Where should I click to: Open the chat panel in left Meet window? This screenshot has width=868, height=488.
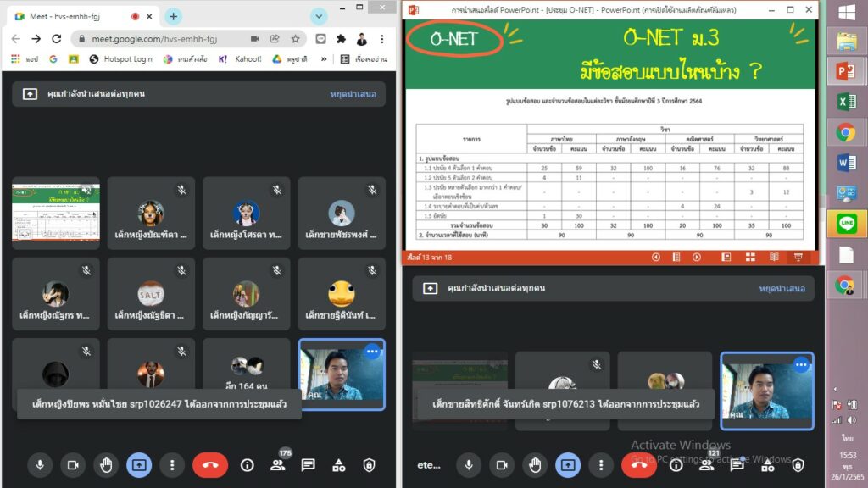[x=309, y=464]
